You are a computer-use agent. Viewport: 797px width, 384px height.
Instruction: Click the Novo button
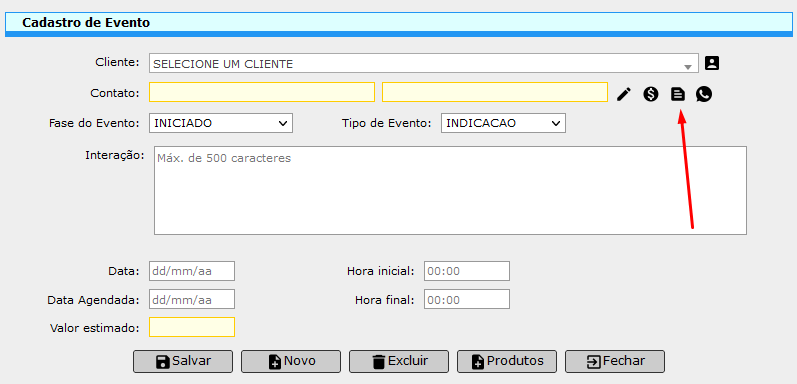coord(291,362)
